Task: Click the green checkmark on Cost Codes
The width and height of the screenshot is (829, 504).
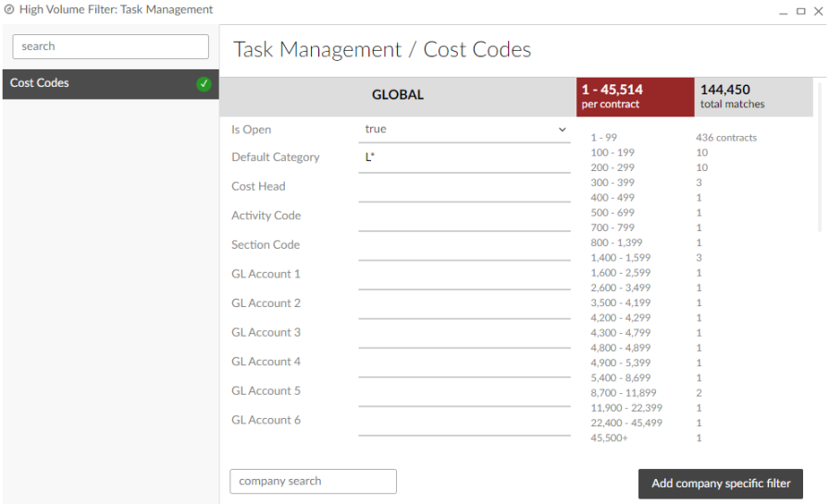Action: [204, 84]
